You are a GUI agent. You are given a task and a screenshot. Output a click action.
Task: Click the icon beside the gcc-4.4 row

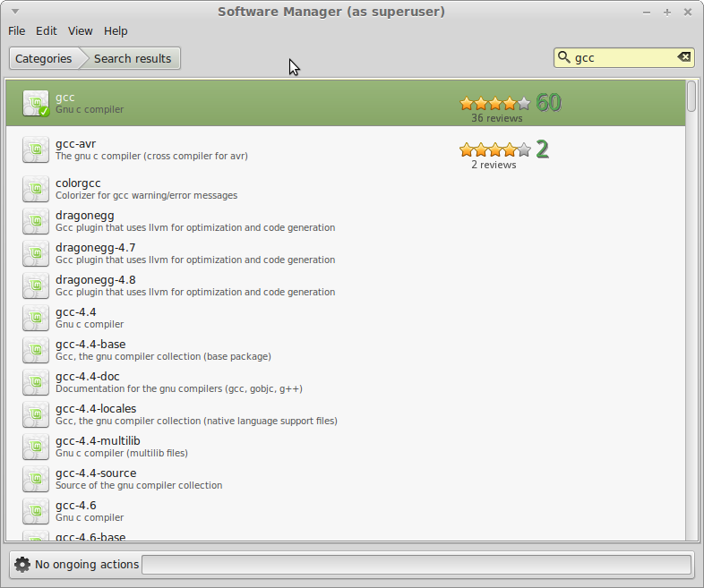(x=36, y=318)
